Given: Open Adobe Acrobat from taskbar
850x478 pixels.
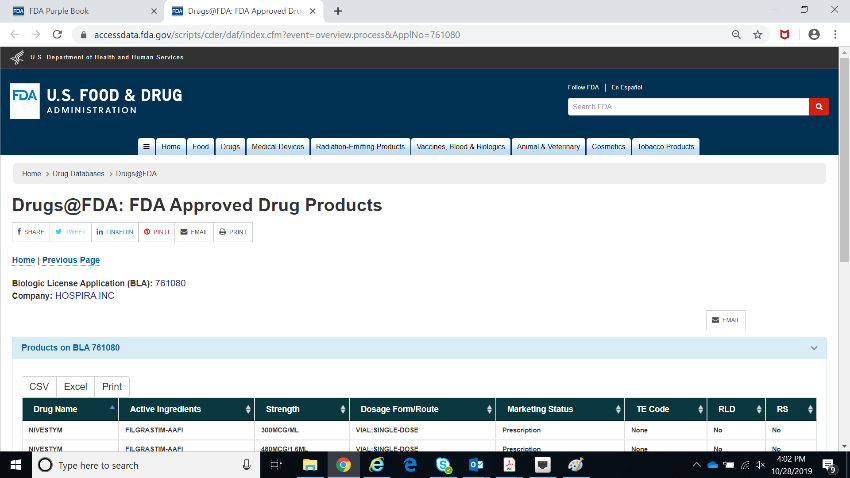Looking at the screenshot, I should pyautogui.click(x=510, y=465).
